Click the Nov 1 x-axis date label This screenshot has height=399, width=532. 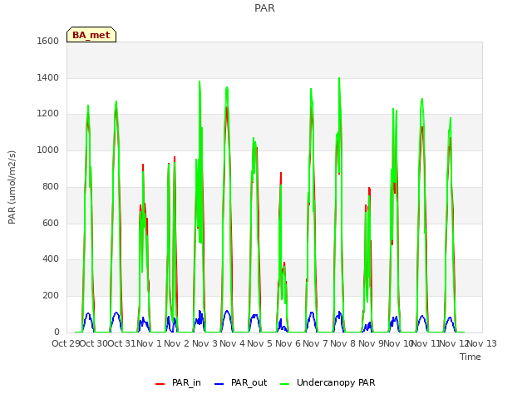click(150, 343)
